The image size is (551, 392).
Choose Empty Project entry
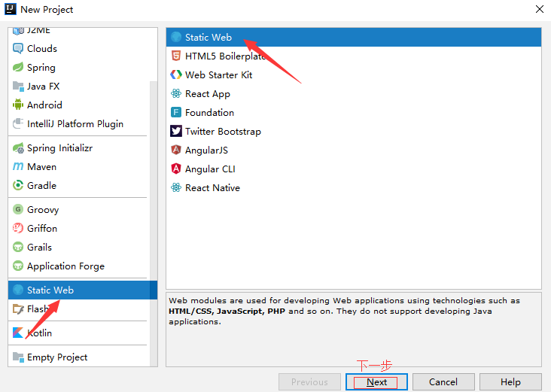(x=79, y=357)
